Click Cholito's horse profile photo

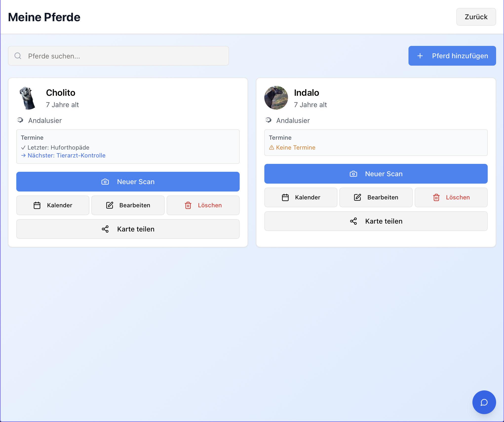(x=28, y=98)
